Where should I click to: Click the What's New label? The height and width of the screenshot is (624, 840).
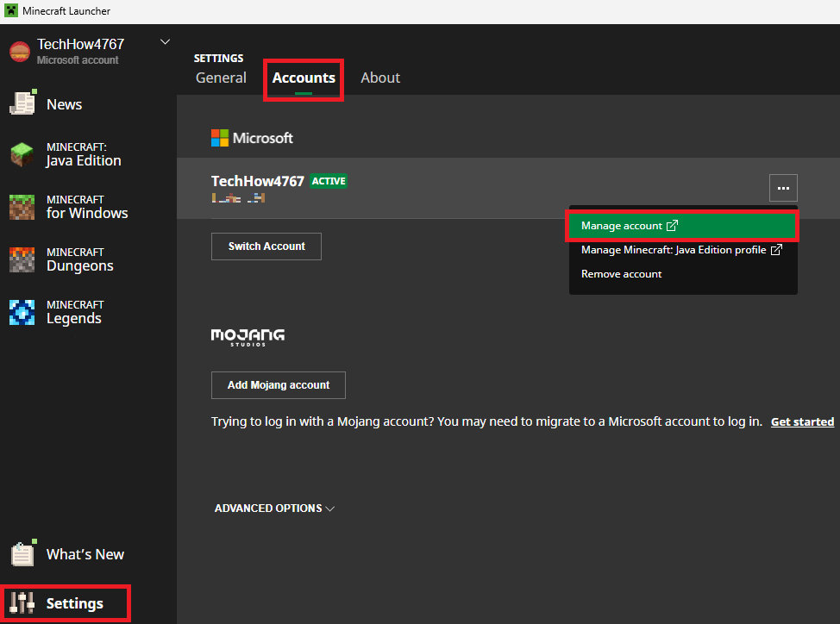click(85, 554)
